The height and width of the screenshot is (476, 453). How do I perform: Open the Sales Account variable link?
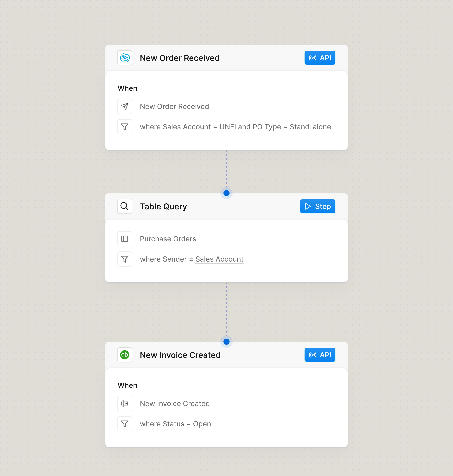pos(219,259)
